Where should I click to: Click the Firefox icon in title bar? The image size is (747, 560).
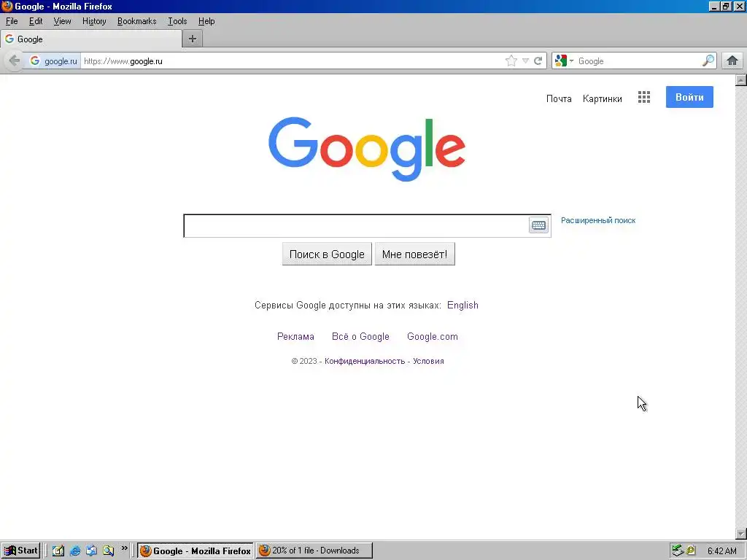7,6
